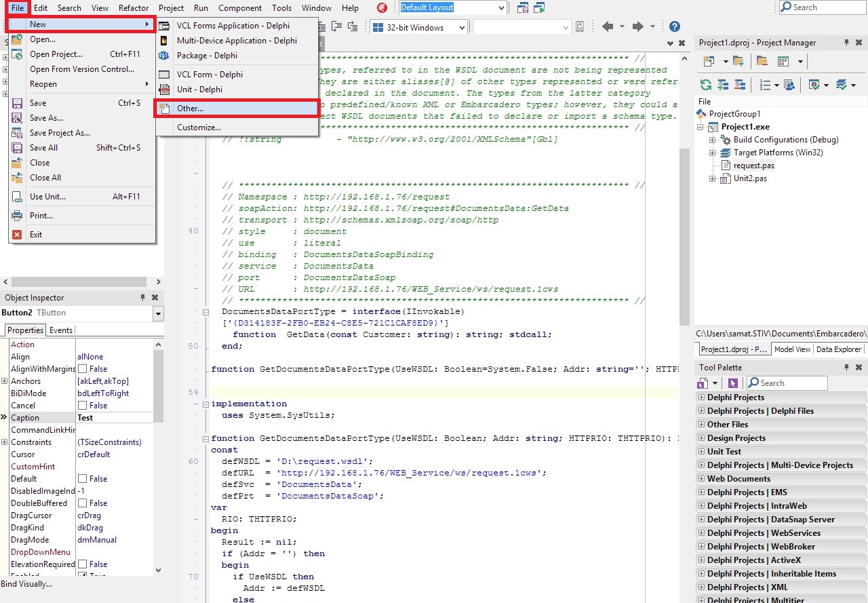Expand the Anchors property

pos(5,381)
